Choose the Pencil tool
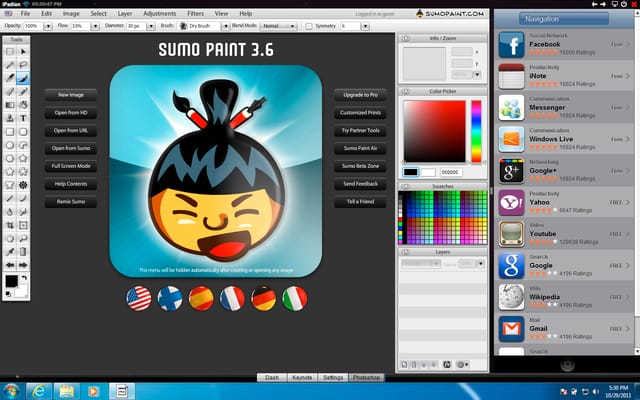The image size is (640, 400). pos(23,91)
